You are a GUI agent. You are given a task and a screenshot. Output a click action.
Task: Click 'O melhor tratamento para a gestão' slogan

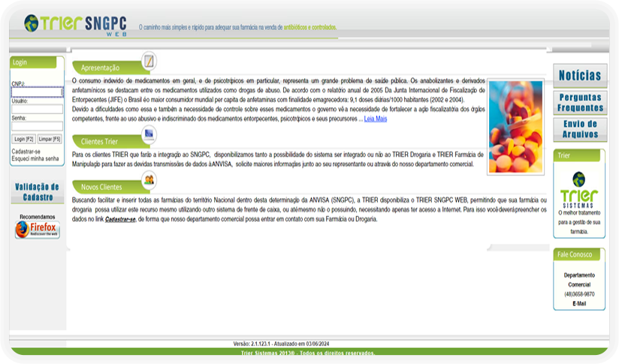579,222
